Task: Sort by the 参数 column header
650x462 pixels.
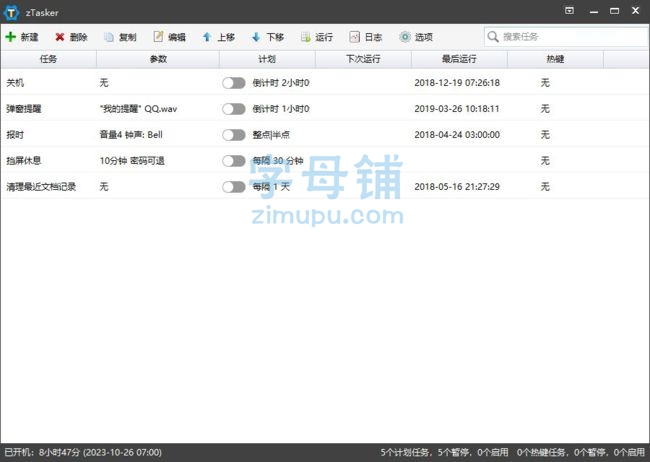Action: pos(158,59)
